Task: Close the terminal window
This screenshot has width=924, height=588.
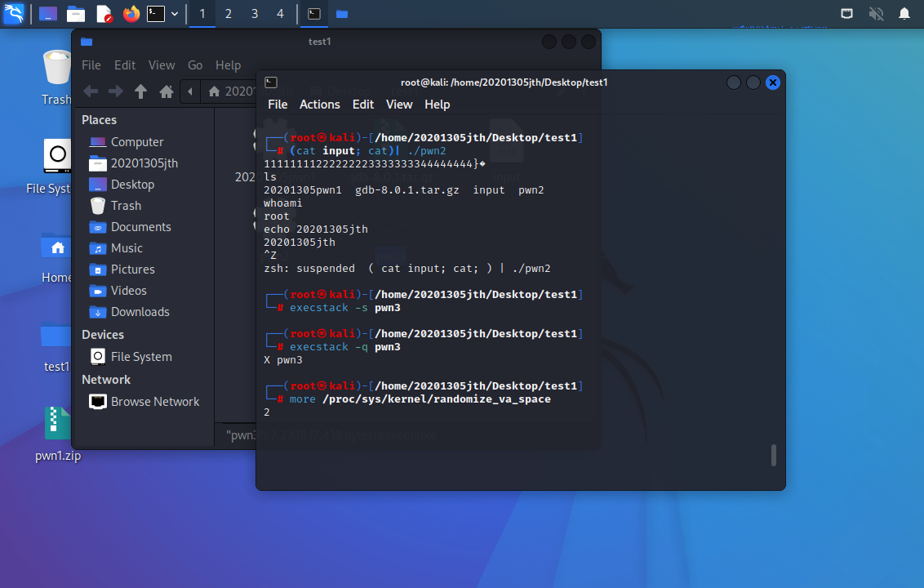Action: point(772,82)
